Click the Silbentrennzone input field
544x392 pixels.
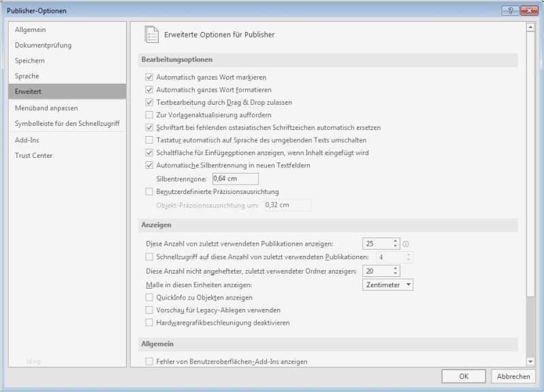pyautogui.click(x=236, y=179)
